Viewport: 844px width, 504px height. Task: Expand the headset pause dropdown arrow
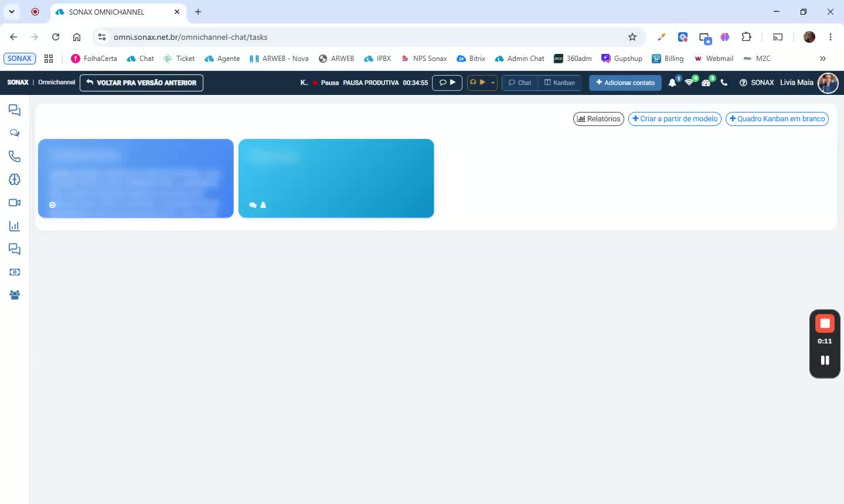click(493, 83)
